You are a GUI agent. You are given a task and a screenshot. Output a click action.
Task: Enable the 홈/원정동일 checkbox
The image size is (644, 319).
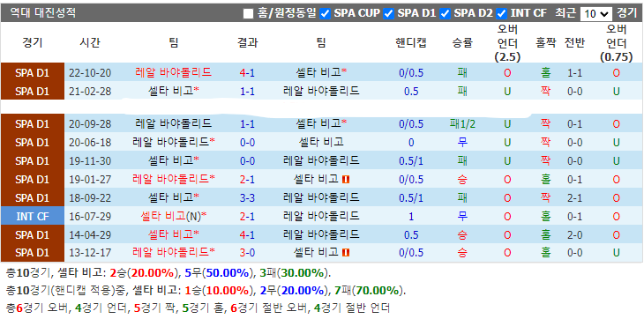click(x=248, y=13)
